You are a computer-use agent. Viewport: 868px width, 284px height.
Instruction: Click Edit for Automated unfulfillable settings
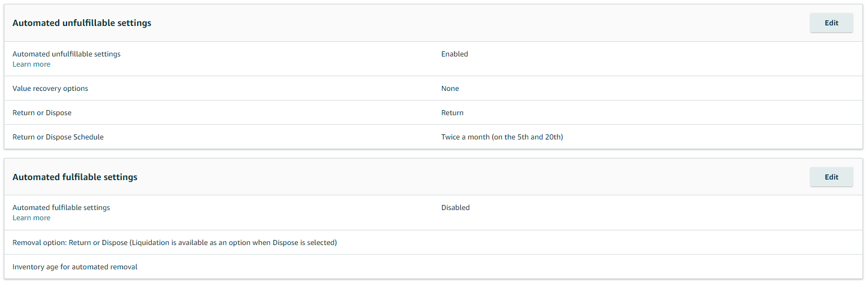(x=831, y=23)
